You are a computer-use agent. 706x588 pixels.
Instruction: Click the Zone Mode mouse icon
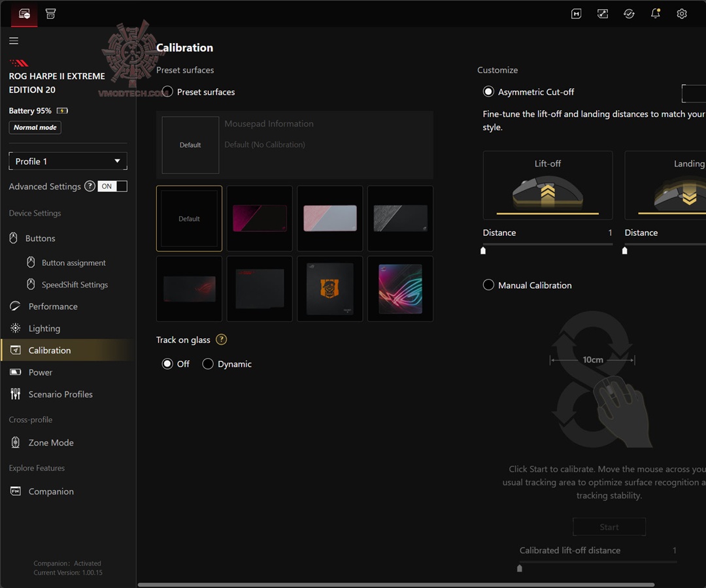click(15, 442)
